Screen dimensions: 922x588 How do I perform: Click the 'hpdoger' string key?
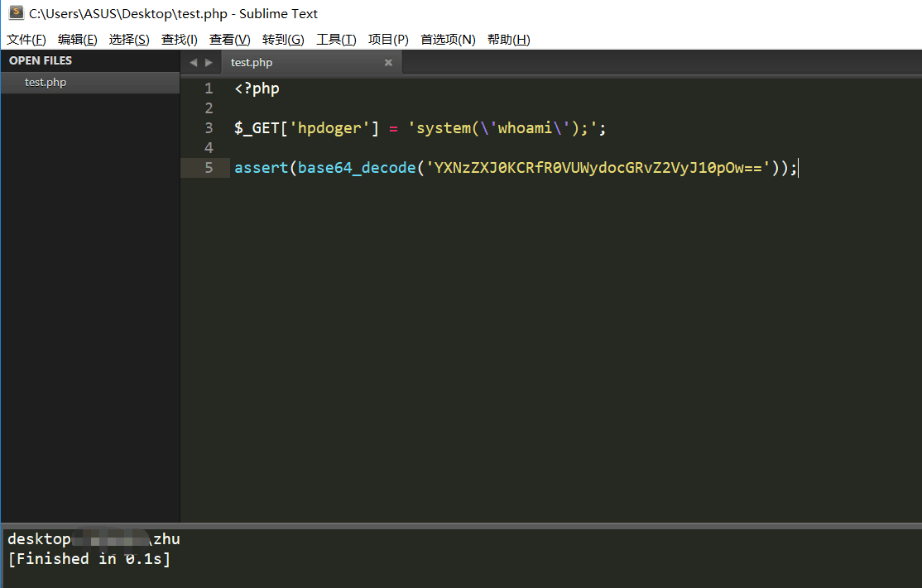tap(329, 128)
